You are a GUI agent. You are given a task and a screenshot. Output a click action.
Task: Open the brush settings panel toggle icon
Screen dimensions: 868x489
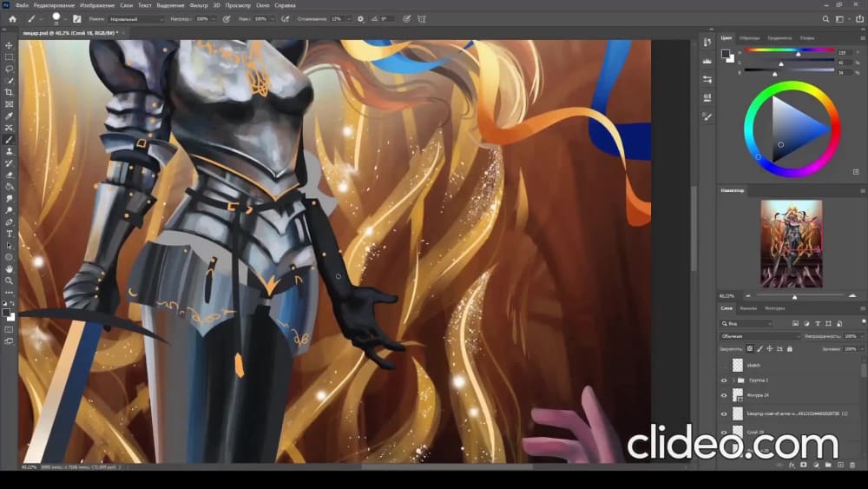[77, 19]
